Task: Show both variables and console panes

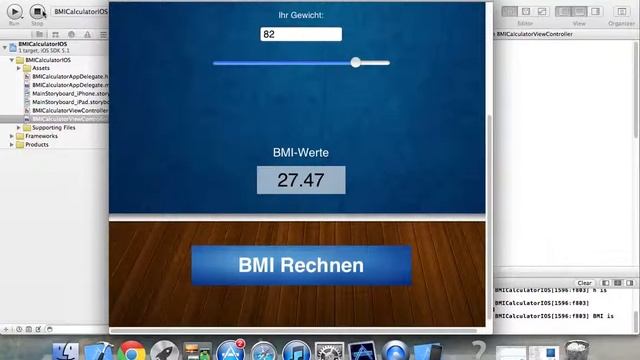Action: click(x=618, y=283)
